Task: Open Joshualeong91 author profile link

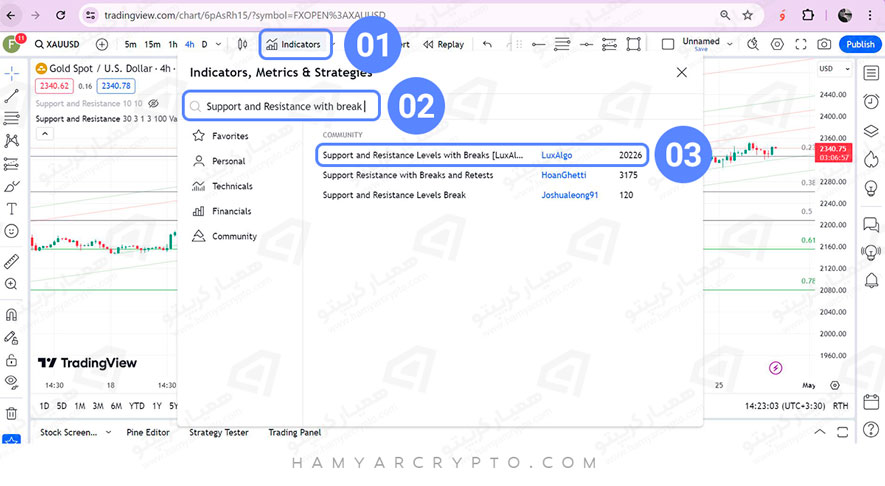Action: coord(569,195)
